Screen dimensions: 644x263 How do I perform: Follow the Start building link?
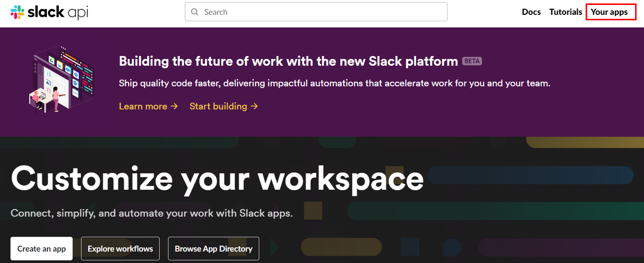224,106
